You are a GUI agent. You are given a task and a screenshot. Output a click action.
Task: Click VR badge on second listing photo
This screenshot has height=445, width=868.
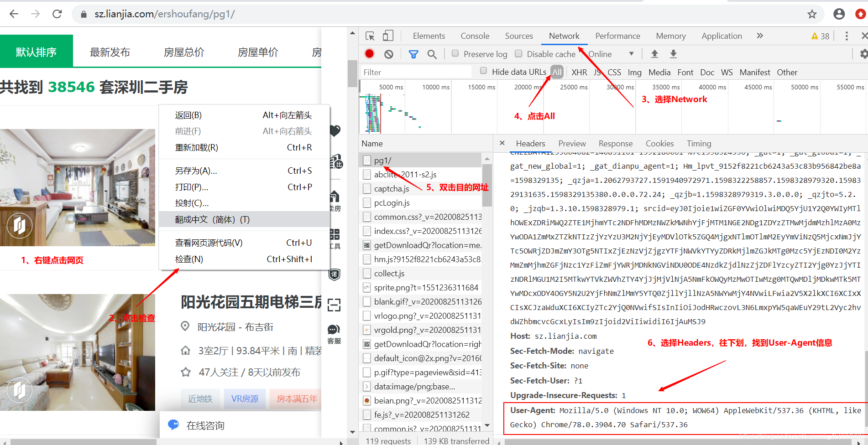pyautogui.click(x=19, y=390)
